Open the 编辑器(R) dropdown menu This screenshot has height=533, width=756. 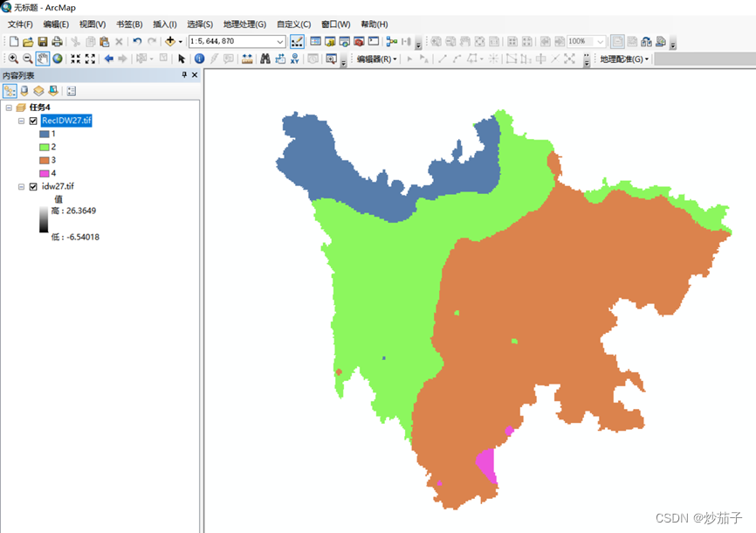pos(376,59)
